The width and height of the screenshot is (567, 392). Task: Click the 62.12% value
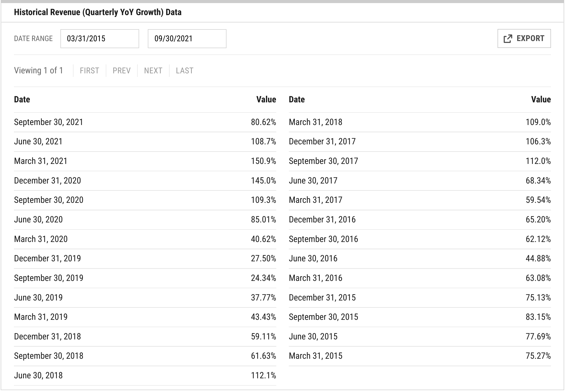tap(538, 239)
